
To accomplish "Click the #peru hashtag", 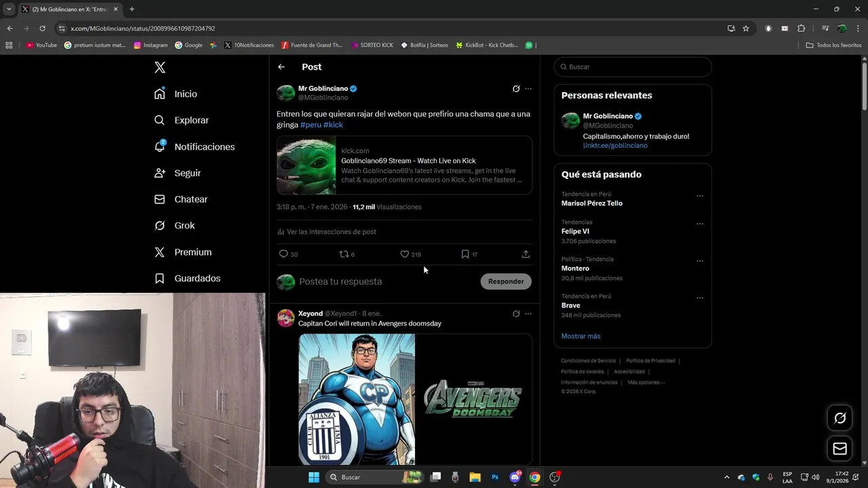I will pyautogui.click(x=311, y=125).
